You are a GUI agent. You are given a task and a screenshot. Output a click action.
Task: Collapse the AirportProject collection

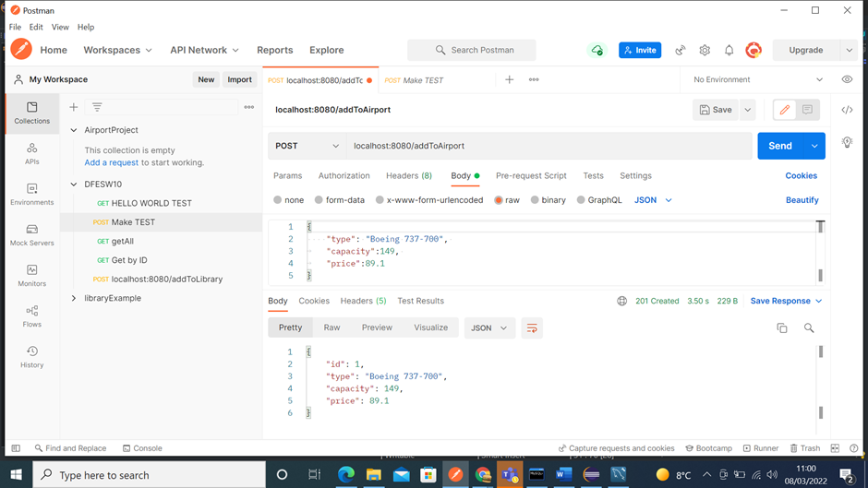click(74, 130)
